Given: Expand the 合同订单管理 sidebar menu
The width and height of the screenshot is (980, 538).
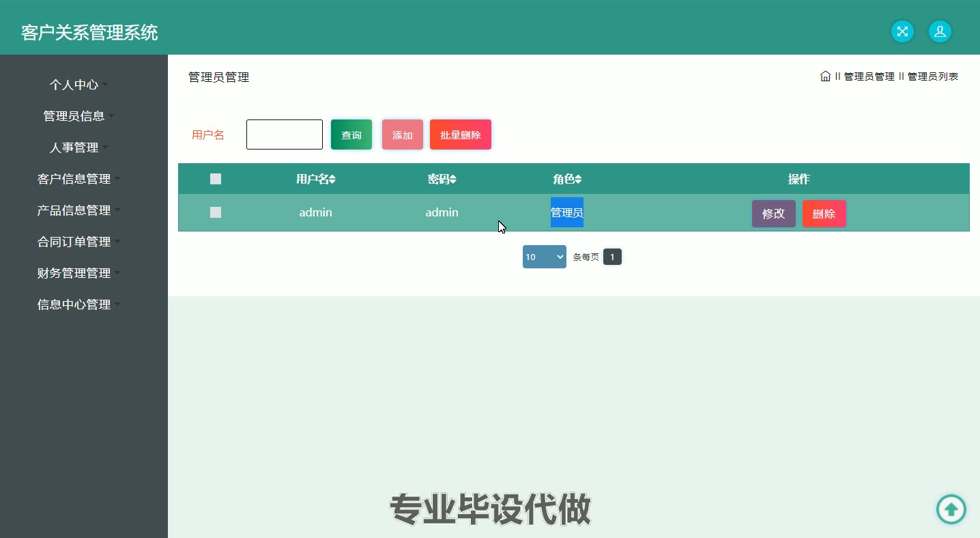Looking at the screenshot, I should [78, 242].
